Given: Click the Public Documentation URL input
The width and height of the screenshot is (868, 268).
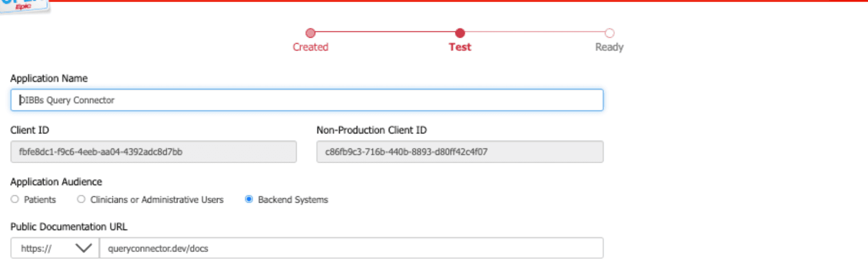Looking at the screenshot, I should 351,248.
